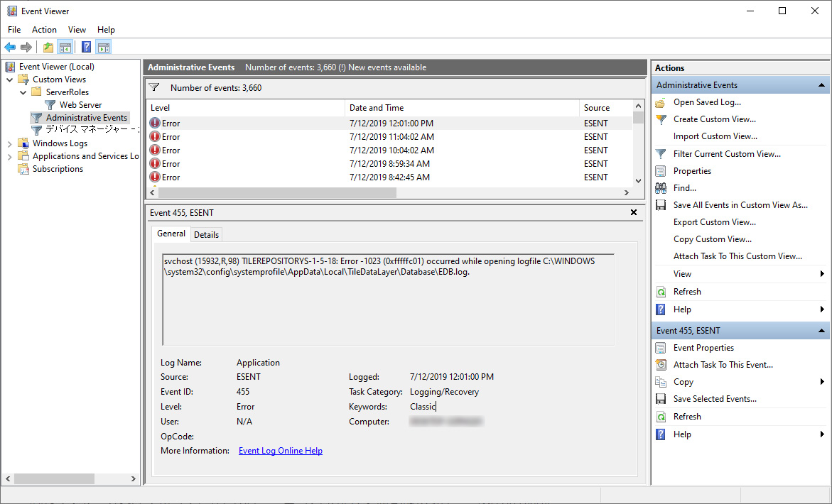Select the Web Server custom view
Image resolution: width=832 pixels, height=504 pixels.
click(x=80, y=105)
